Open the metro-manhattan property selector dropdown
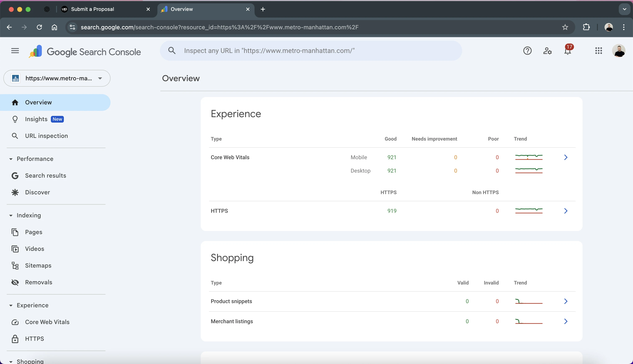633x364 pixels. pos(57,78)
